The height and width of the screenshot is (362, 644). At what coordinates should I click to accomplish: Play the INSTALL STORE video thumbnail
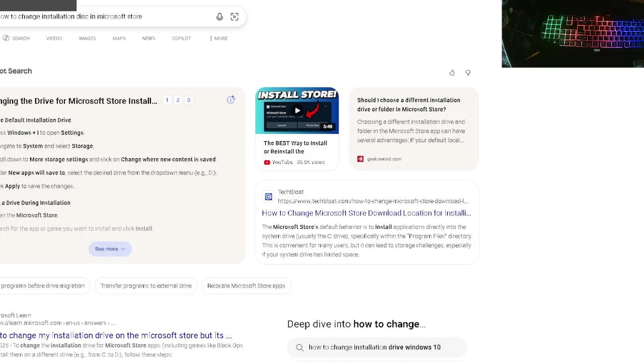(297, 111)
